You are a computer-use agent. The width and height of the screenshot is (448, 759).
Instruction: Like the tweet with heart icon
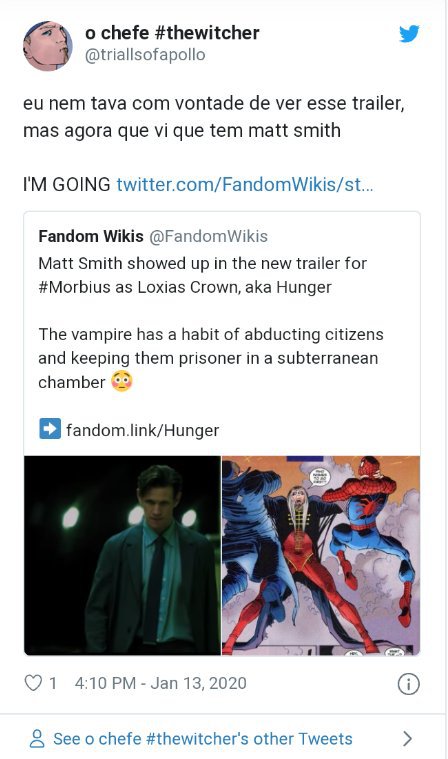pyautogui.click(x=33, y=683)
